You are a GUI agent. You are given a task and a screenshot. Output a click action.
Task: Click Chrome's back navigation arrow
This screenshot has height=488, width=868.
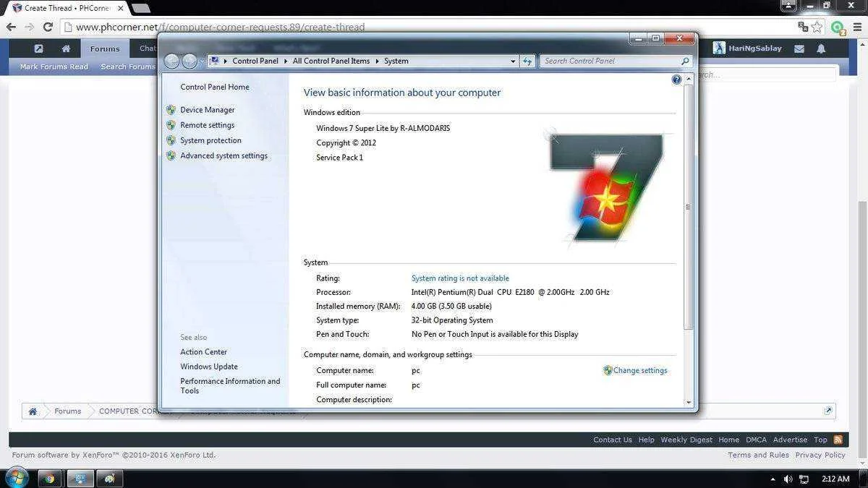click(11, 27)
